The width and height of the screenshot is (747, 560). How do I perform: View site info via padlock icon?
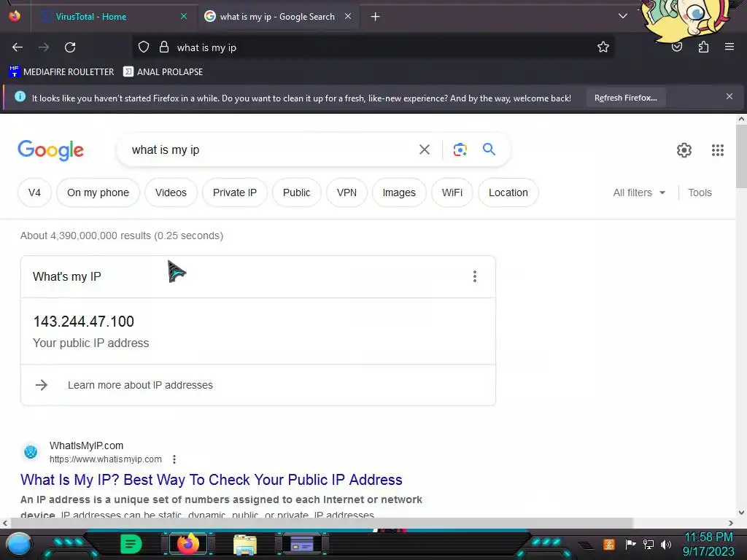click(164, 47)
